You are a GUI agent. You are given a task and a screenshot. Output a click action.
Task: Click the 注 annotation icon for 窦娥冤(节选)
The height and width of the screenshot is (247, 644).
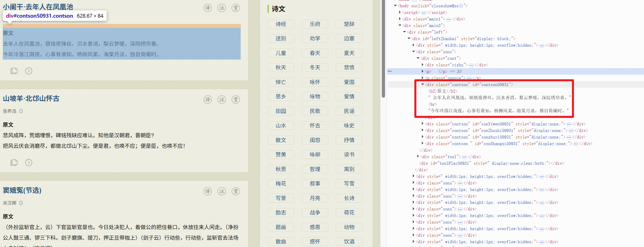(x=222, y=191)
